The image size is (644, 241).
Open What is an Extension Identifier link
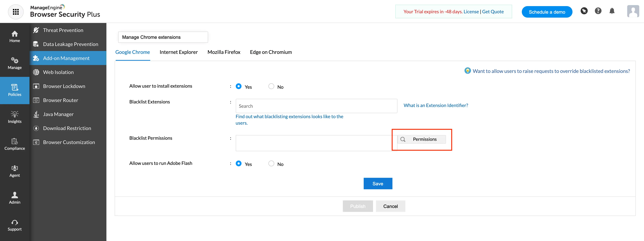click(x=436, y=105)
